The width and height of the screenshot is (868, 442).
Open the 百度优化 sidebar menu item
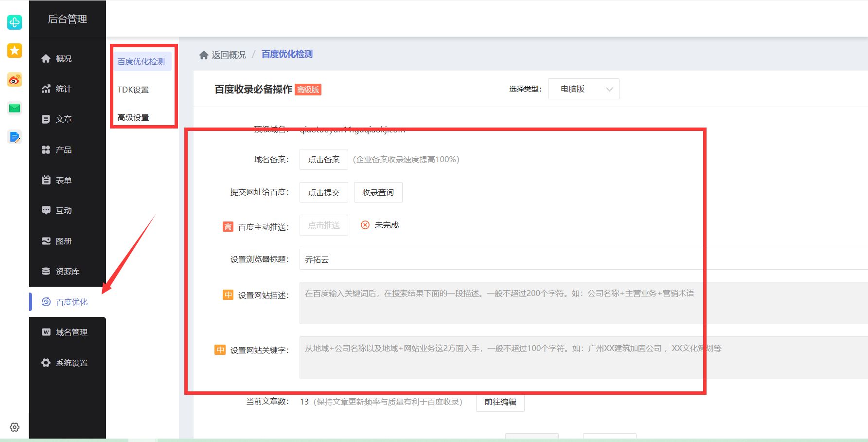pyautogui.click(x=66, y=302)
